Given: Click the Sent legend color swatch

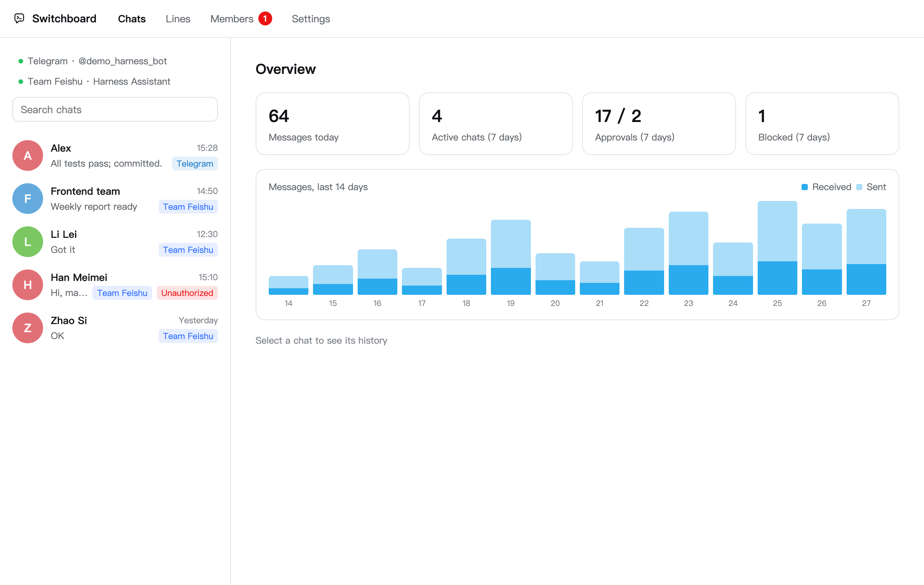Looking at the screenshot, I should point(859,187).
